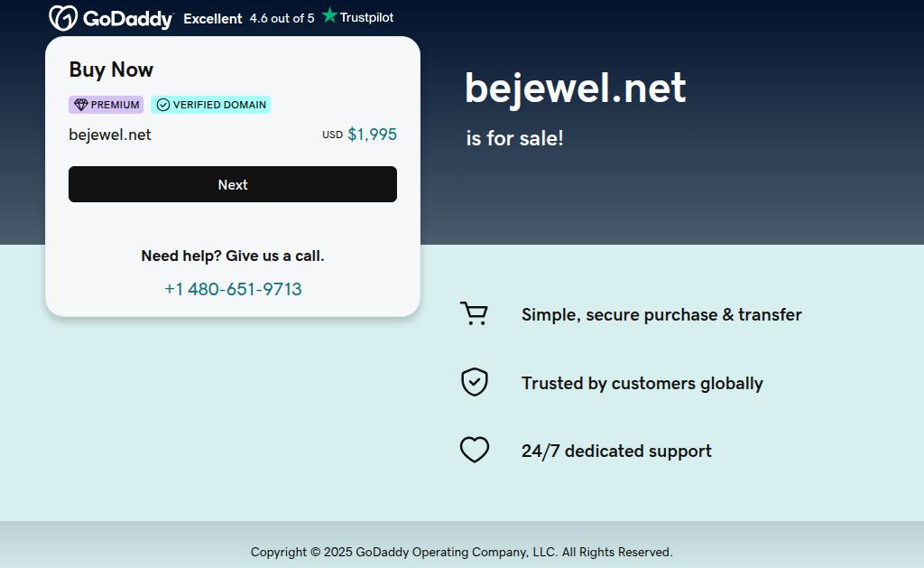
Task: Click the 4.6 out of 5 rating text
Action: pos(282,18)
